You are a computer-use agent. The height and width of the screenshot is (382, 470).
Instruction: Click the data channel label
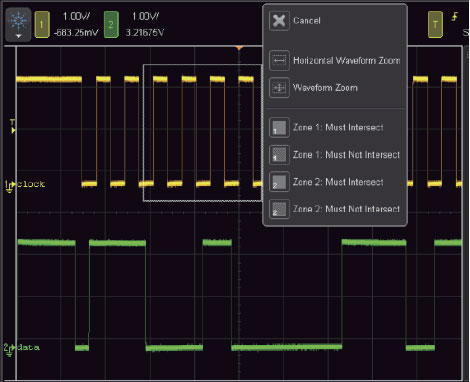[x=28, y=347]
